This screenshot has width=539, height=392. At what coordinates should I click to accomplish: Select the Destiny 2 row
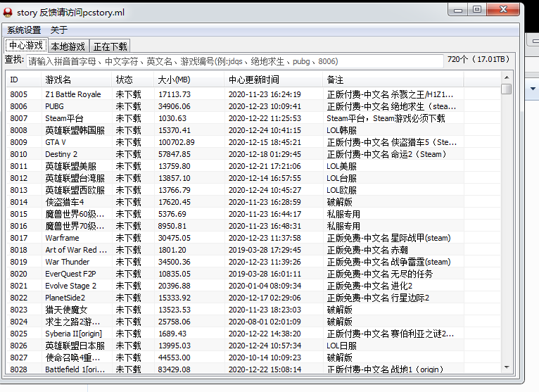pos(253,154)
